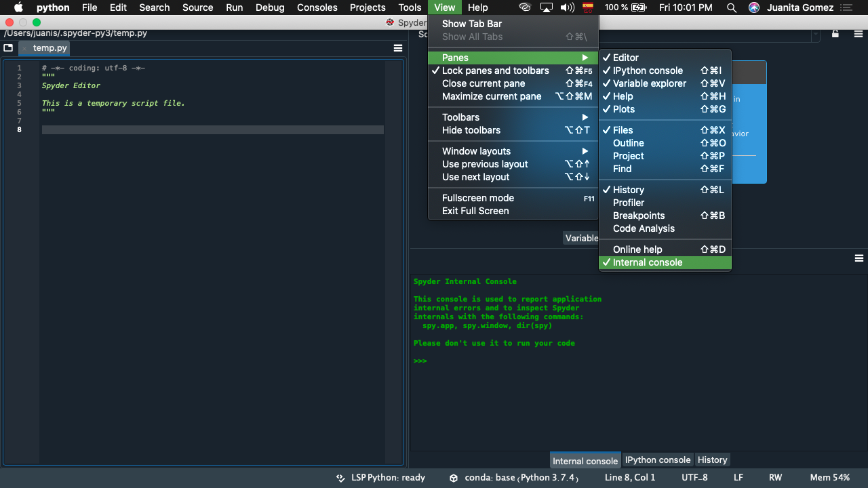Viewport: 868px width, 488px height.
Task: Click the lock icon in Help pane
Action: point(835,34)
